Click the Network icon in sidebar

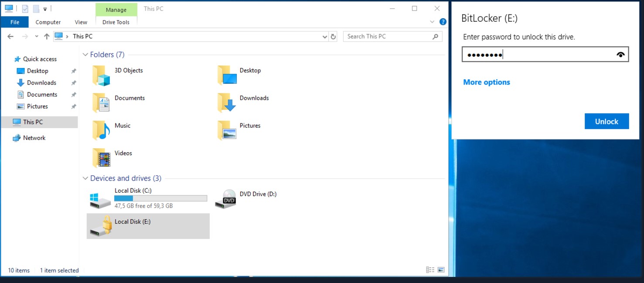click(17, 138)
